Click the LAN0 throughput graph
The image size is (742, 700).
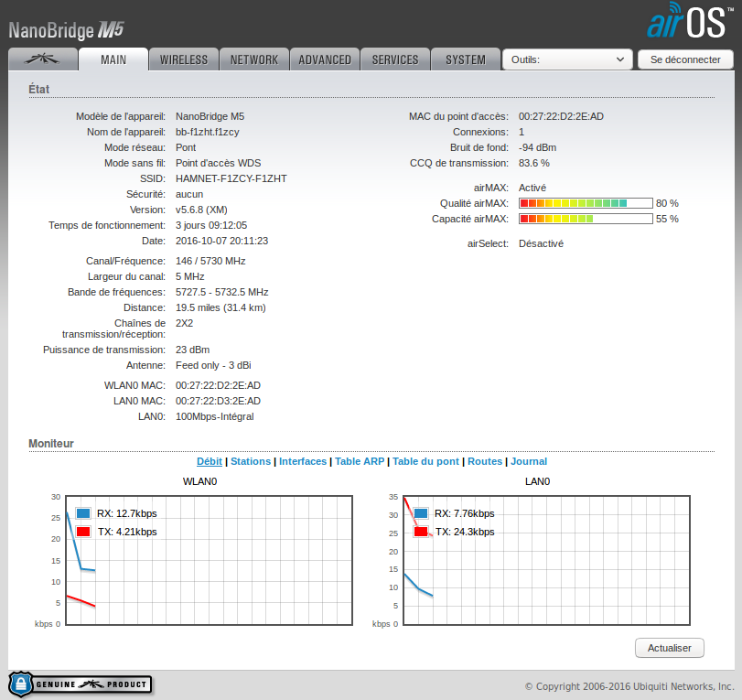[546, 560]
